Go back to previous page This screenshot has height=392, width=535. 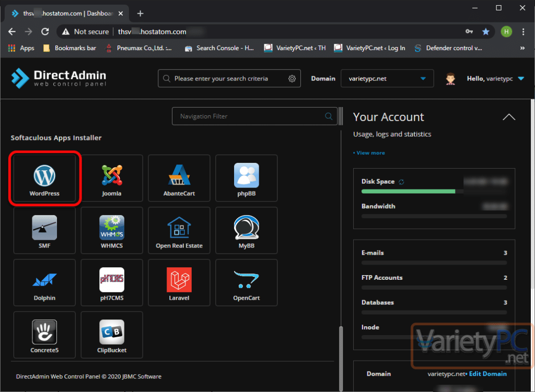click(x=12, y=32)
